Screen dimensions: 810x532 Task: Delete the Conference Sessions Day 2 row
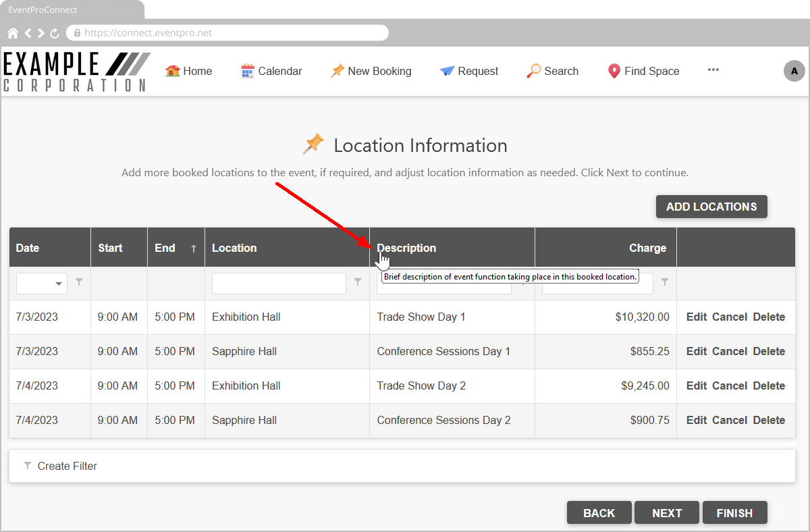pyautogui.click(x=769, y=420)
